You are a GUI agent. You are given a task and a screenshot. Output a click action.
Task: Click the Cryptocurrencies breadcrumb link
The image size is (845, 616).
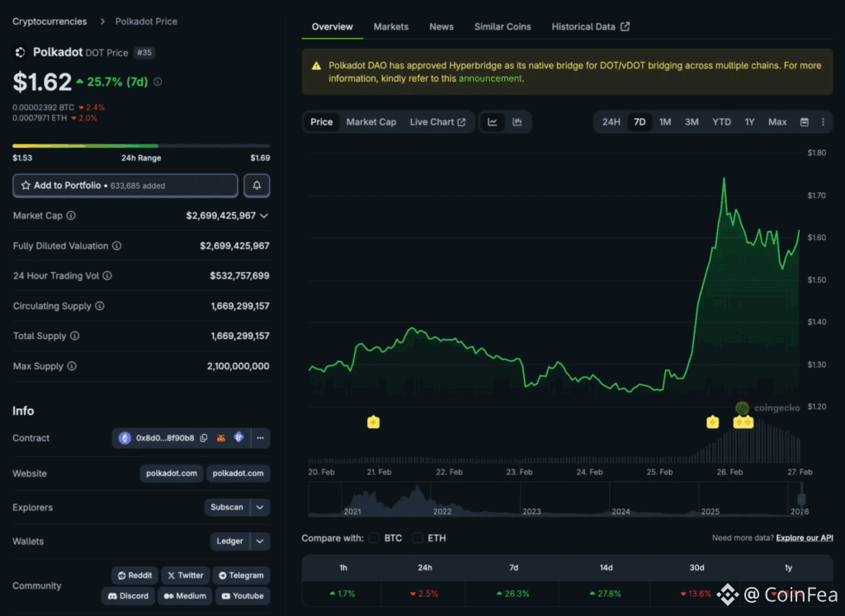(x=50, y=21)
